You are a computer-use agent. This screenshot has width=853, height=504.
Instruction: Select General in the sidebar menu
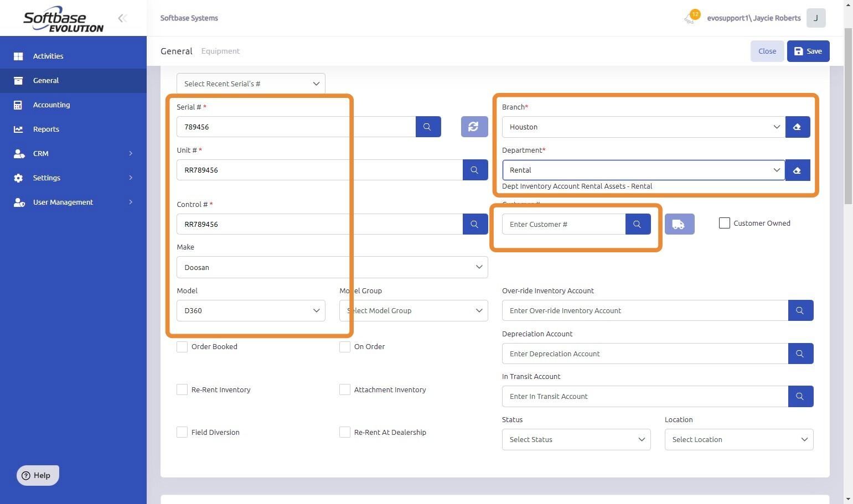tap(73, 80)
